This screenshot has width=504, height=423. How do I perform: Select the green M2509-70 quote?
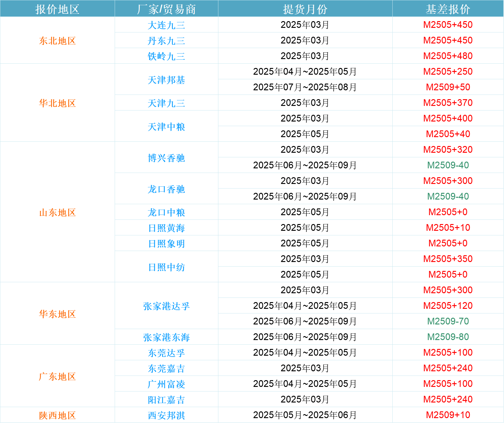[x=448, y=321]
